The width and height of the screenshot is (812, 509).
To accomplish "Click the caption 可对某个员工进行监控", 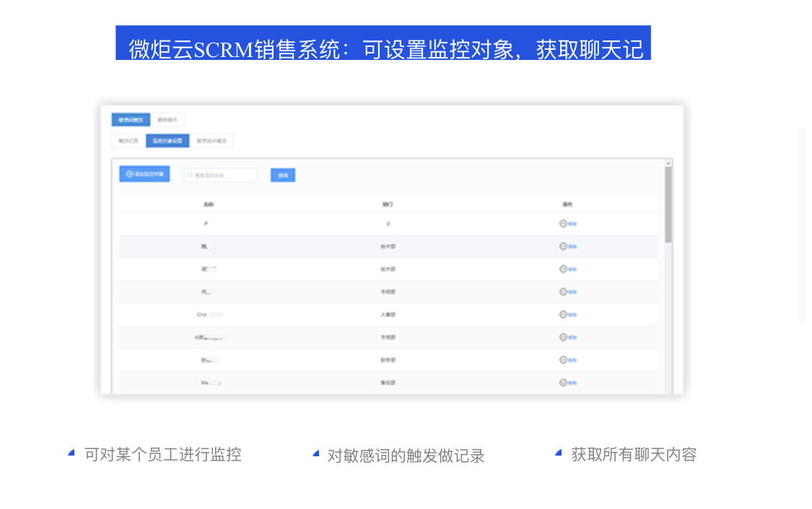I will 163,455.
